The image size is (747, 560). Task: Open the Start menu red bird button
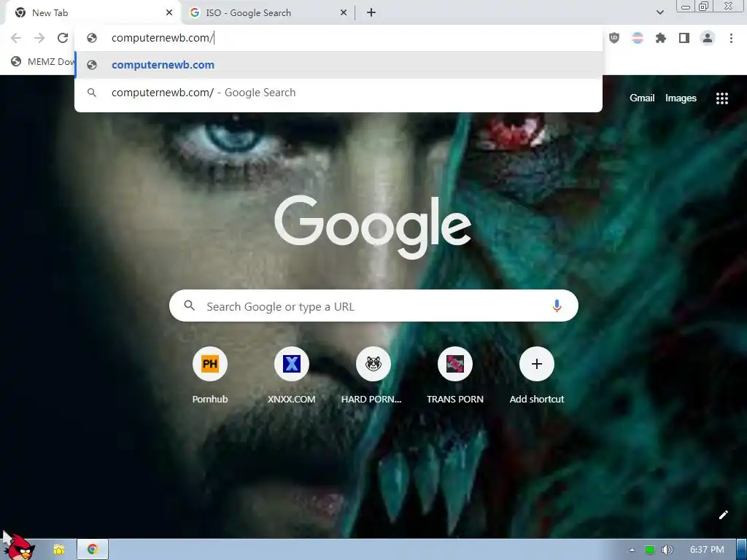pos(20,548)
